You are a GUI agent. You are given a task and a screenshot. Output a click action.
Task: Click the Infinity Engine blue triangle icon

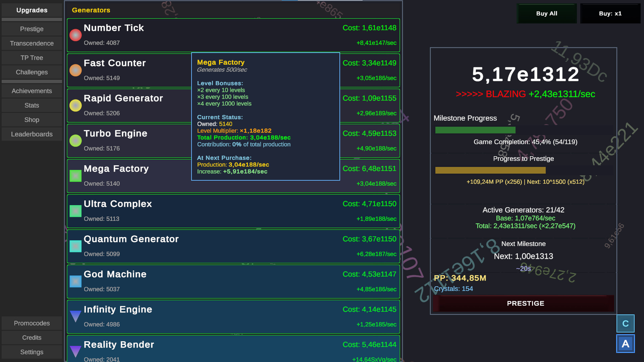75,316
